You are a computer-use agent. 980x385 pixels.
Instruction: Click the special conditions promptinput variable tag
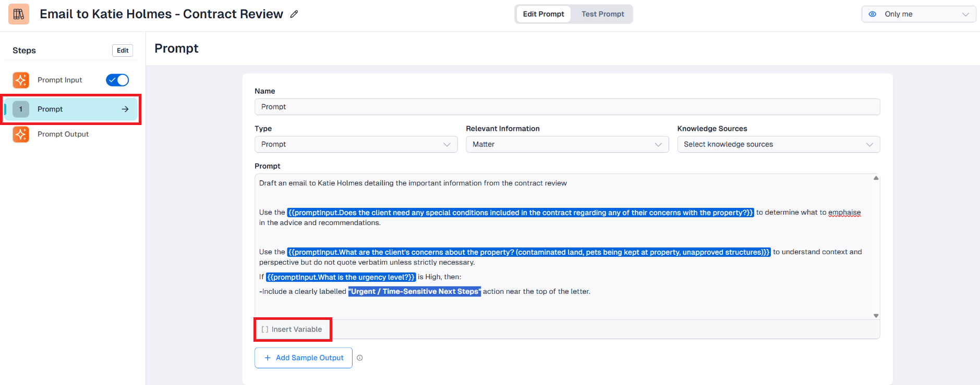(x=521, y=213)
